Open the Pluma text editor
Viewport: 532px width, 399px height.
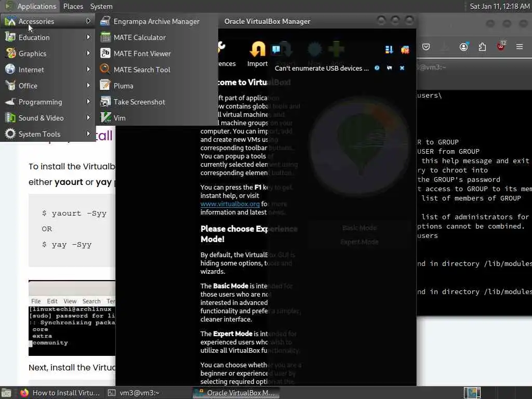(x=156, y=86)
